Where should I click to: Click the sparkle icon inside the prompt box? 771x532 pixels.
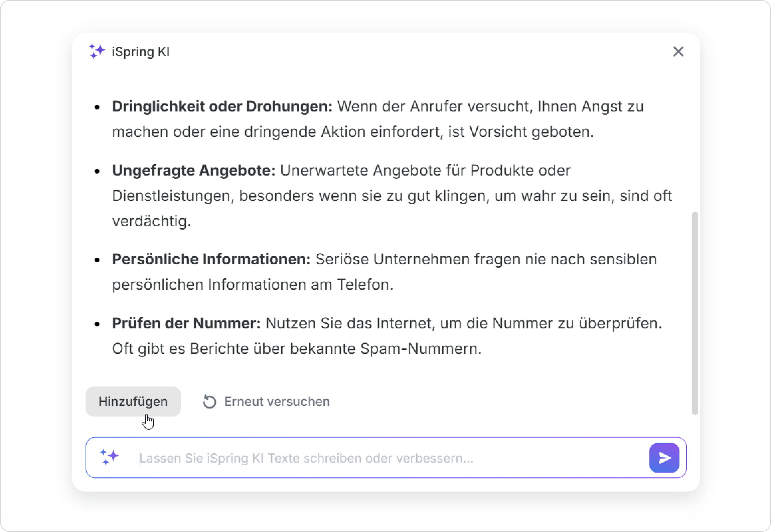click(109, 457)
